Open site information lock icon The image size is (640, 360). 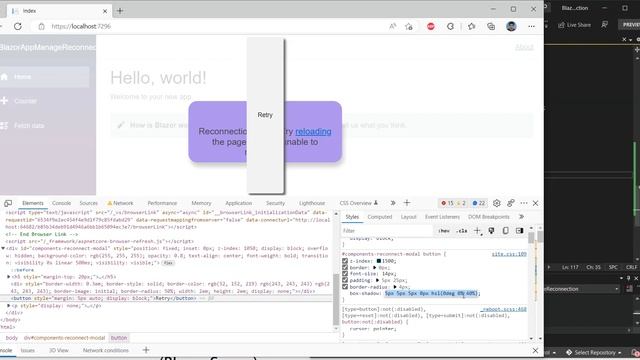coord(41,27)
